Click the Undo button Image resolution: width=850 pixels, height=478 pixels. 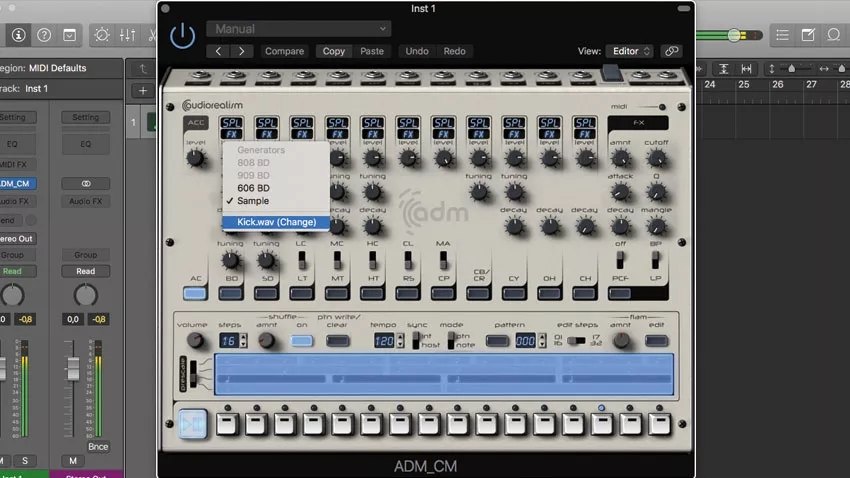[x=417, y=51]
